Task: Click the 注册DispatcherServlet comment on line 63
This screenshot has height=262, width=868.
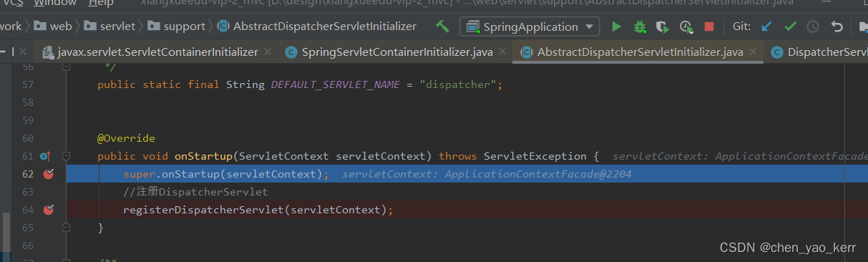Action: (x=195, y=192)
